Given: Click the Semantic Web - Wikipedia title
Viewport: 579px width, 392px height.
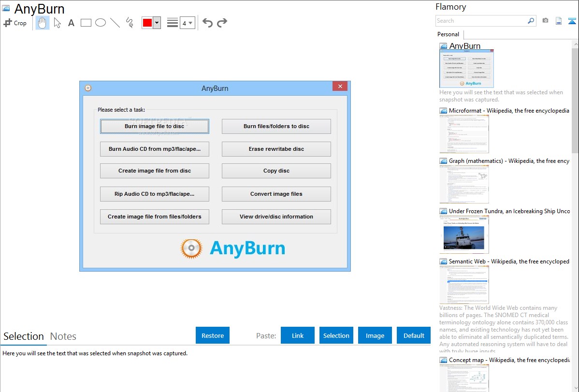Looking at the screenshot, I should click(509, 261).
